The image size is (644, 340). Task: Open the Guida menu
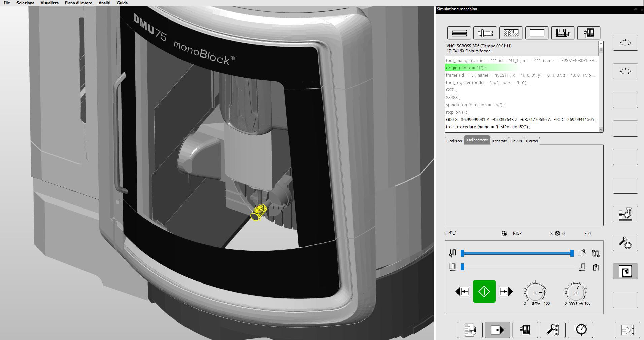122,3
